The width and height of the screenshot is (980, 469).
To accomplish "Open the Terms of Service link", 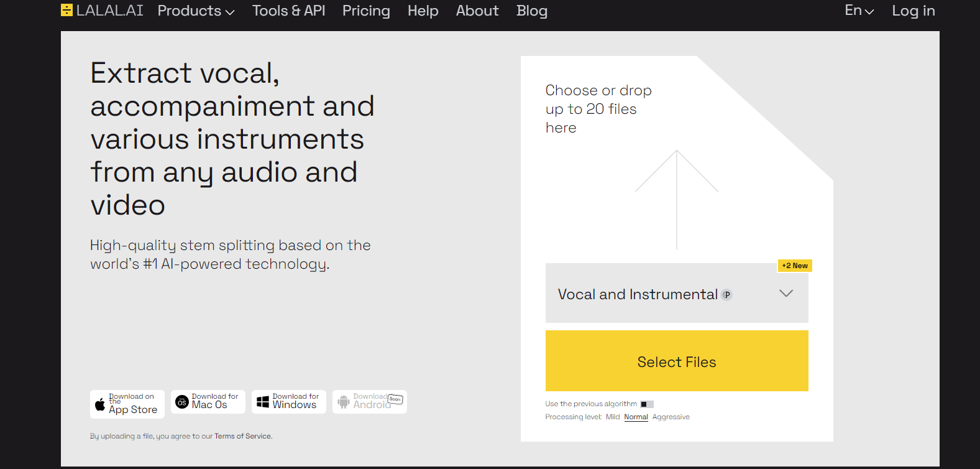I will coord(243,436).
